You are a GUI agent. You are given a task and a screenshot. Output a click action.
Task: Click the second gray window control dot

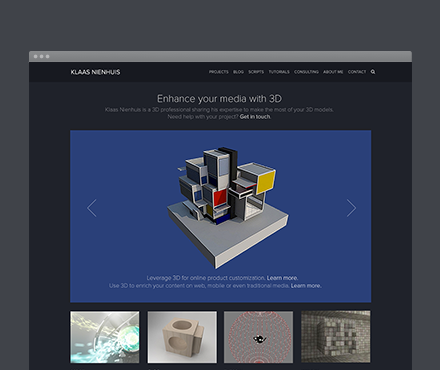point(42,56)
